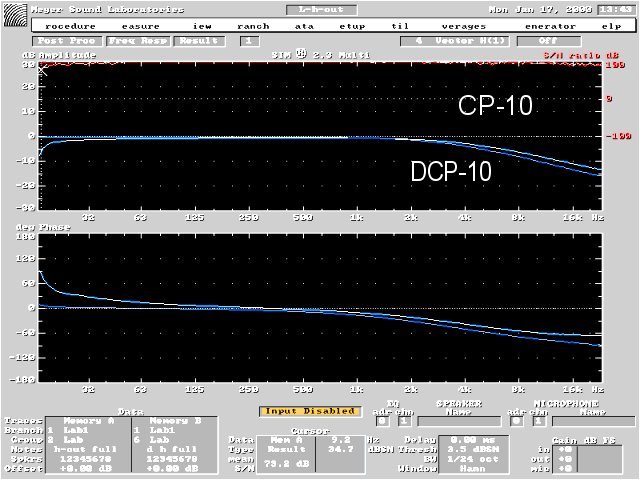Open the Branch menu

tap(253, 27)
